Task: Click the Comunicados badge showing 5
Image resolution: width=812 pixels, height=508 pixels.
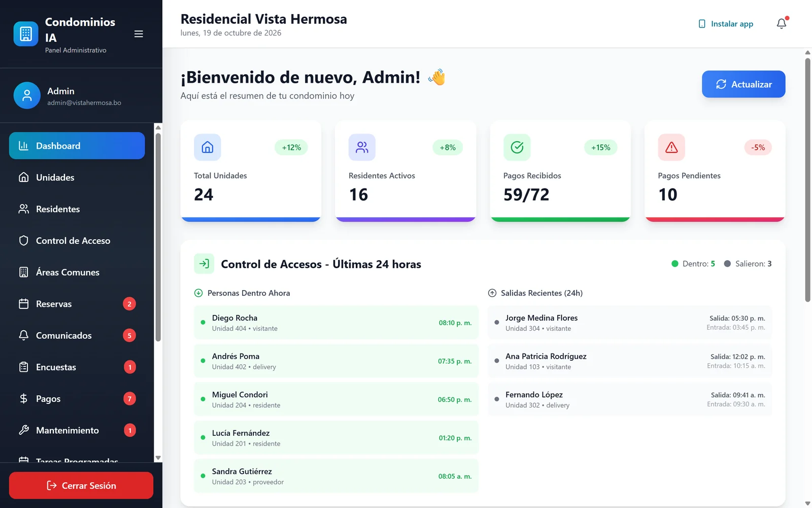Action: pos(129,335)
